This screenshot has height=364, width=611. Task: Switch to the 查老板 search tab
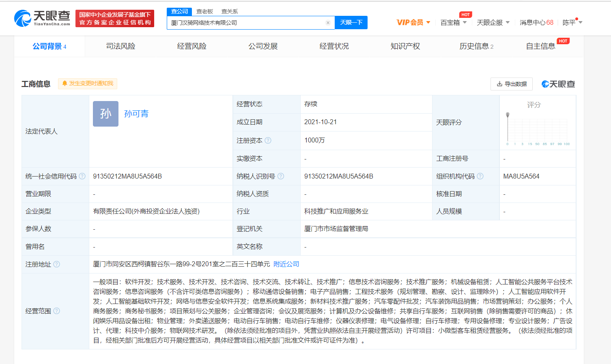tap(204, 11)
